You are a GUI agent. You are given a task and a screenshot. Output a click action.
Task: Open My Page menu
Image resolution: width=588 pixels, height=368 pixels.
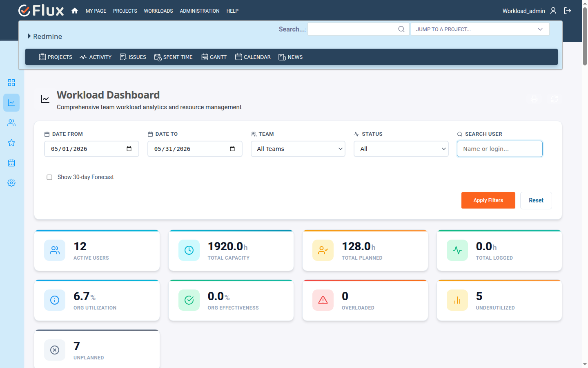pos(96,11)
